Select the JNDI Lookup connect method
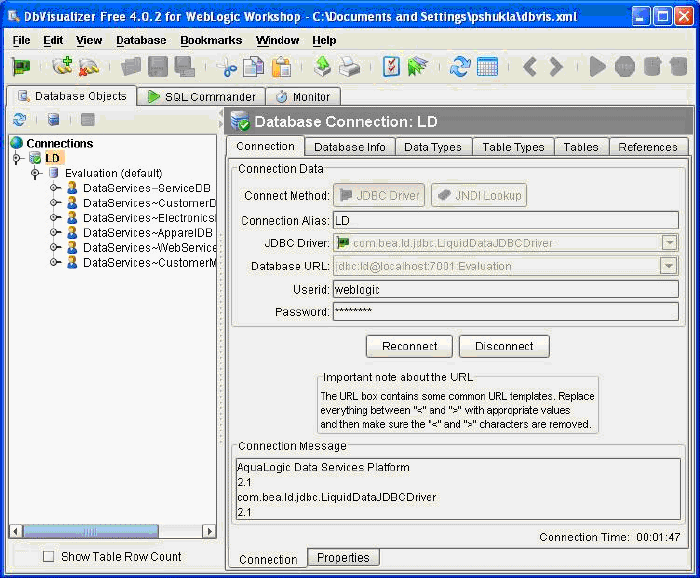 click(x=479, y=195)
